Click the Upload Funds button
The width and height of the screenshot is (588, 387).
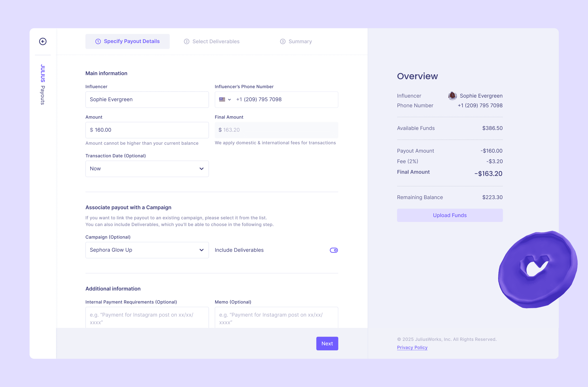coord(450,215)
